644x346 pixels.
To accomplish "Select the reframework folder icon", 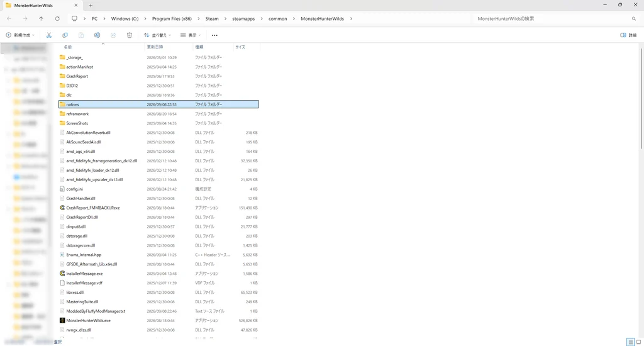I will coord(62,114).
